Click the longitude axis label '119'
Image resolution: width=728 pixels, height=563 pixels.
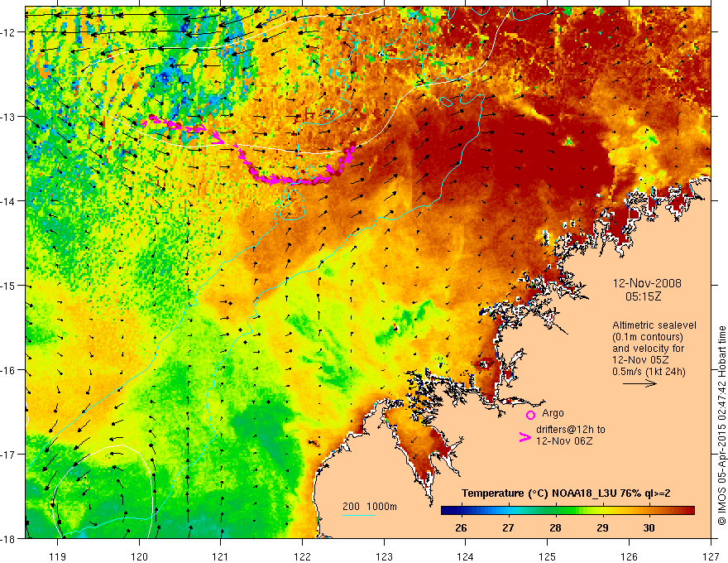click(x=58, y=557)
